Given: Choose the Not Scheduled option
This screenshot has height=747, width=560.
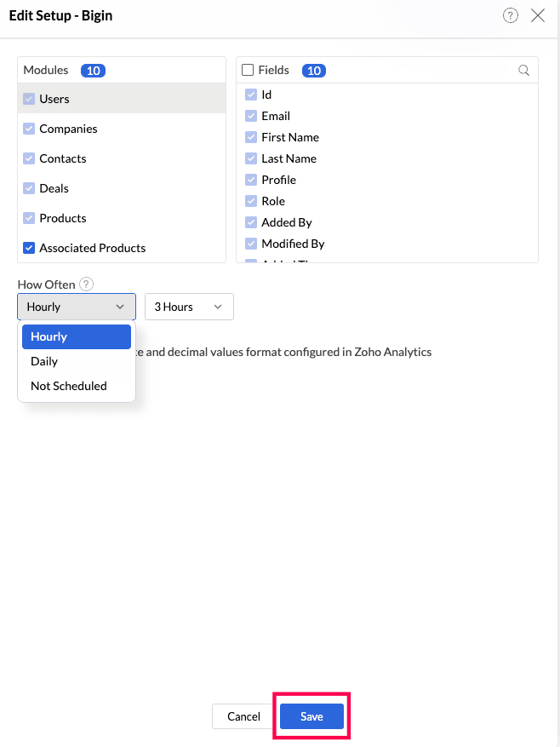Looking at the screenshot, I should (77, 386).
